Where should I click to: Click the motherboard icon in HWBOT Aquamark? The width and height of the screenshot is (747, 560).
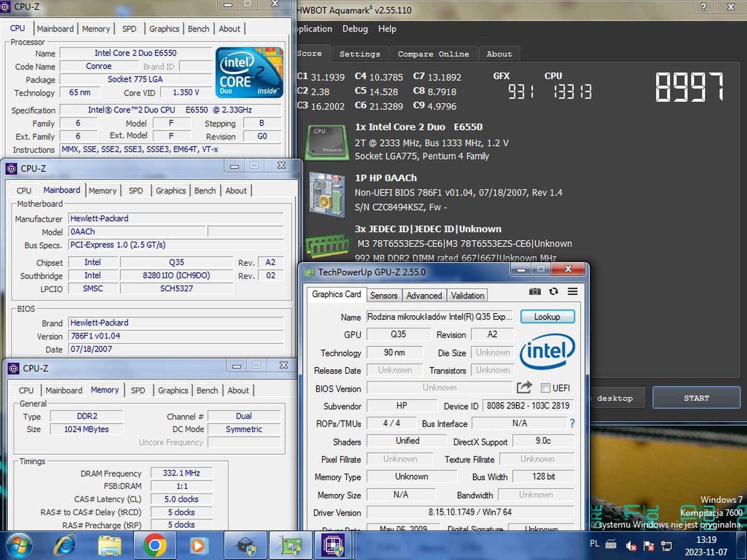327,194
